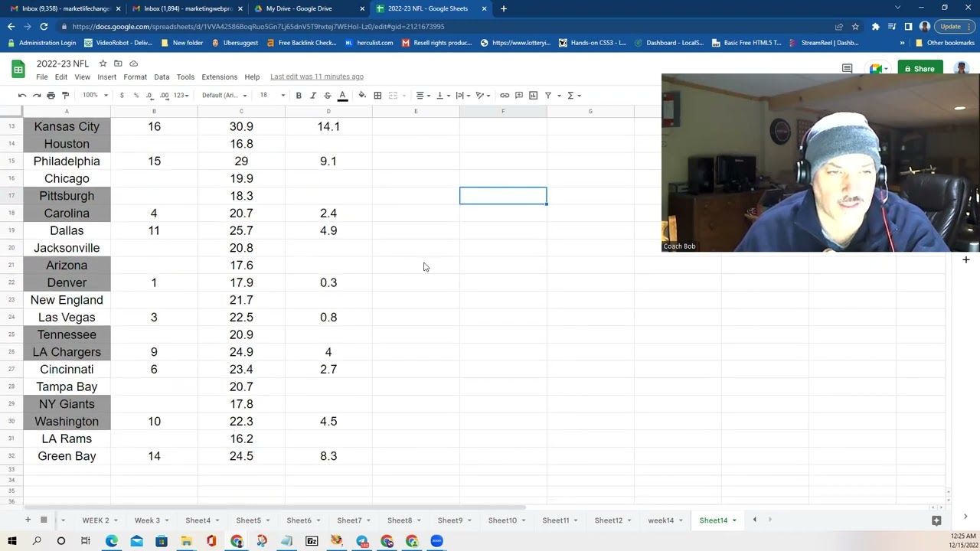This screenshot has height=551, width=980.
Task: Format cells as currency
Action: (122, 95)
